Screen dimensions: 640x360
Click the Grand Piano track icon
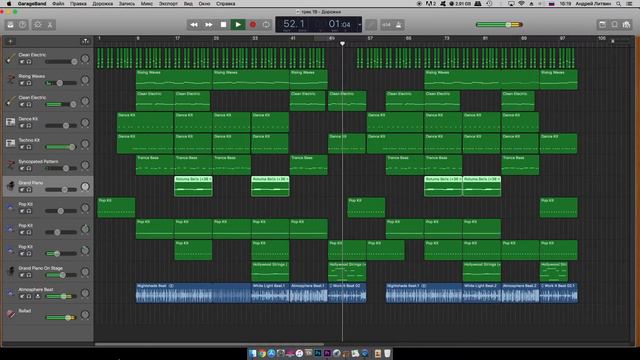[x=11, y=186]
